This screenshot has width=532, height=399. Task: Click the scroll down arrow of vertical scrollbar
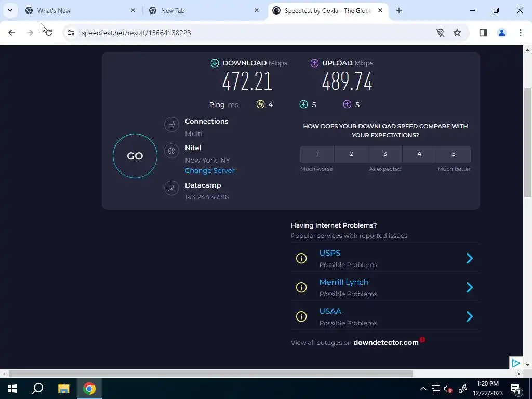coord(527,365)
